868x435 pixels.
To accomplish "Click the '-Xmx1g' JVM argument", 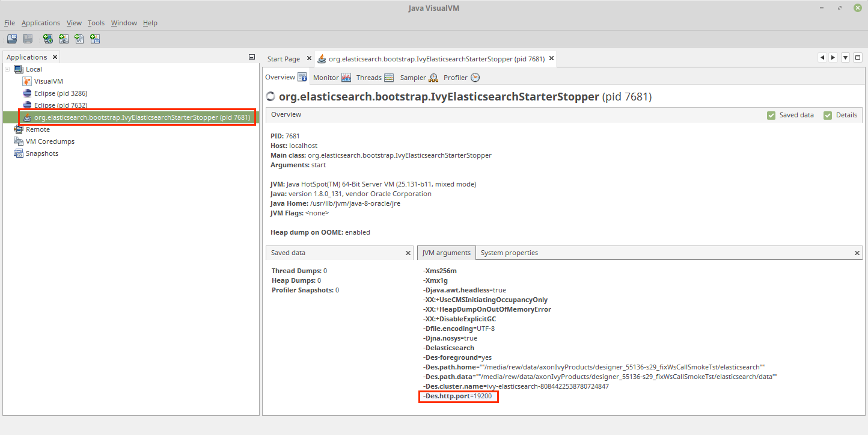I will 435,280.
